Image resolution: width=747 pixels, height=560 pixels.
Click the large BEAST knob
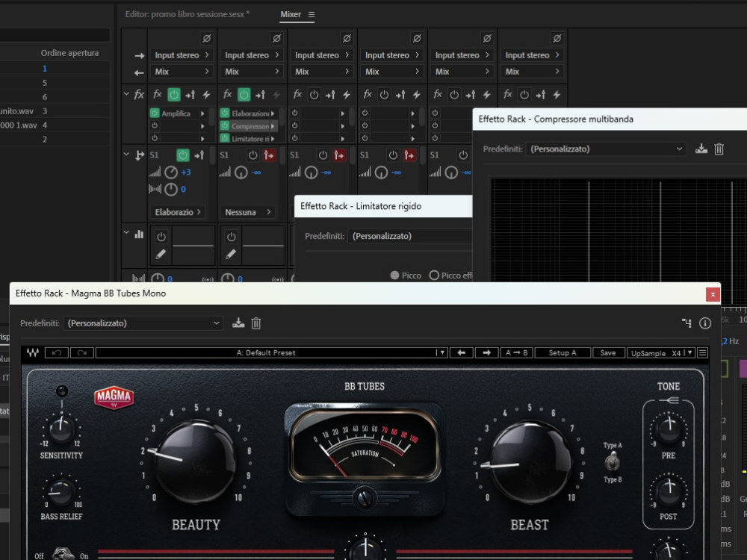(529, 461)
